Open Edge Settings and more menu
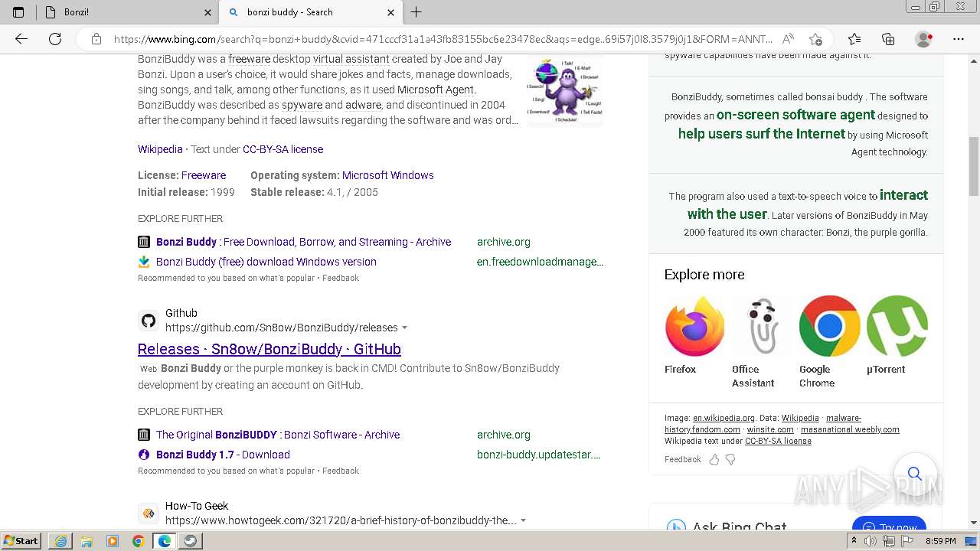This screenshot has width=980, height=551. coord(959,39)
